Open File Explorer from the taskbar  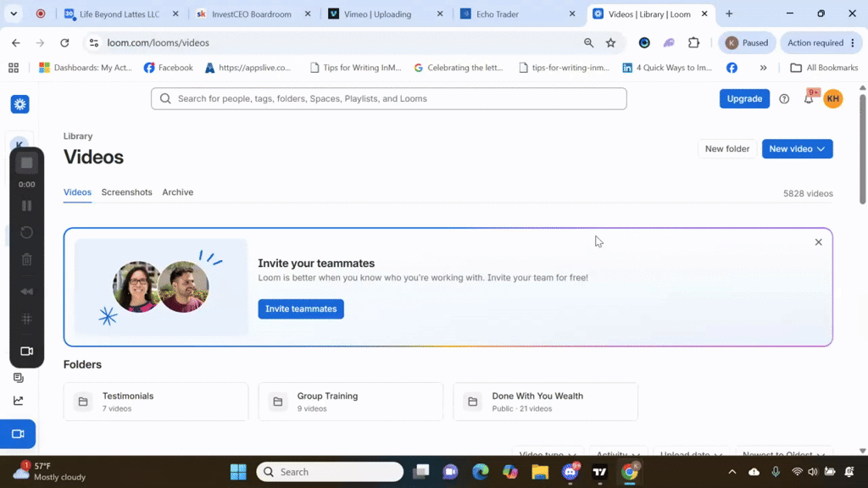click(x=540, y=472)
